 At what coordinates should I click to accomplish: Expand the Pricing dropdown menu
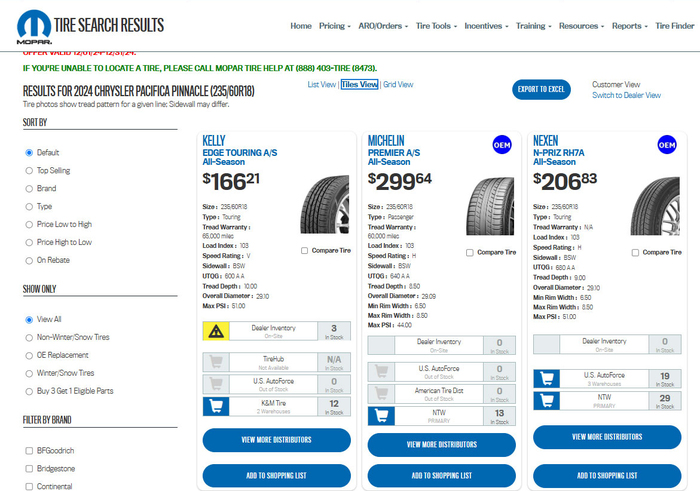click(334, 26)
